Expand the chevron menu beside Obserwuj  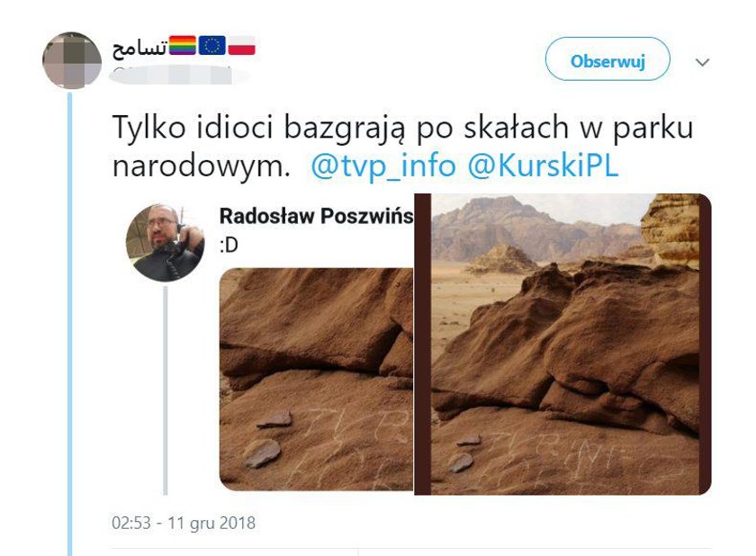coord(702,62)
